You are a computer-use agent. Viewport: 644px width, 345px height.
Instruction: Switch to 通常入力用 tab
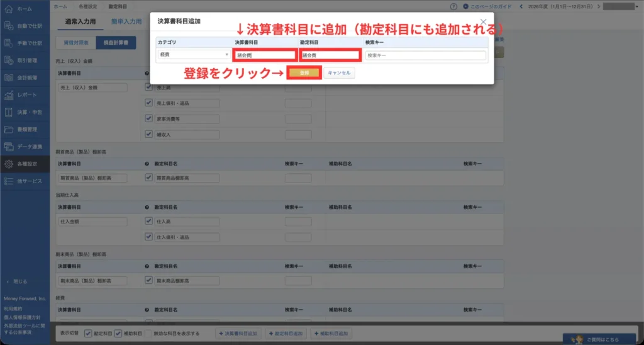tap(80, 21)
